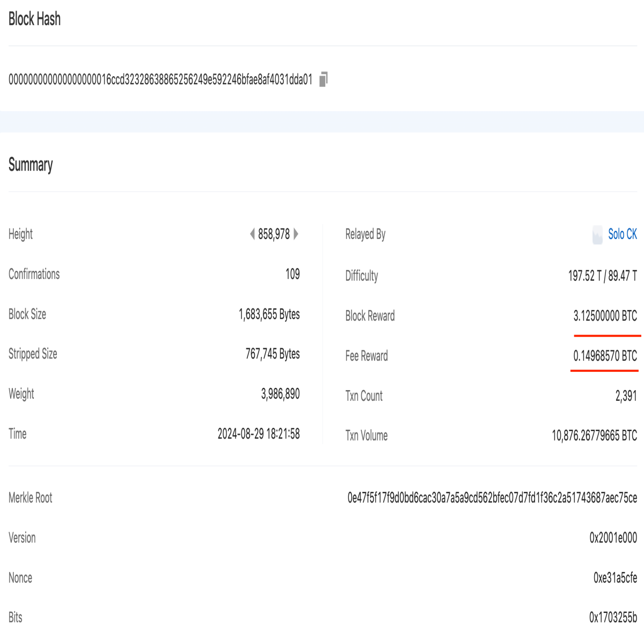Select Fee Reward value 0.14968570 BTC
644x644 pixels.
click(x=605, y=356)
